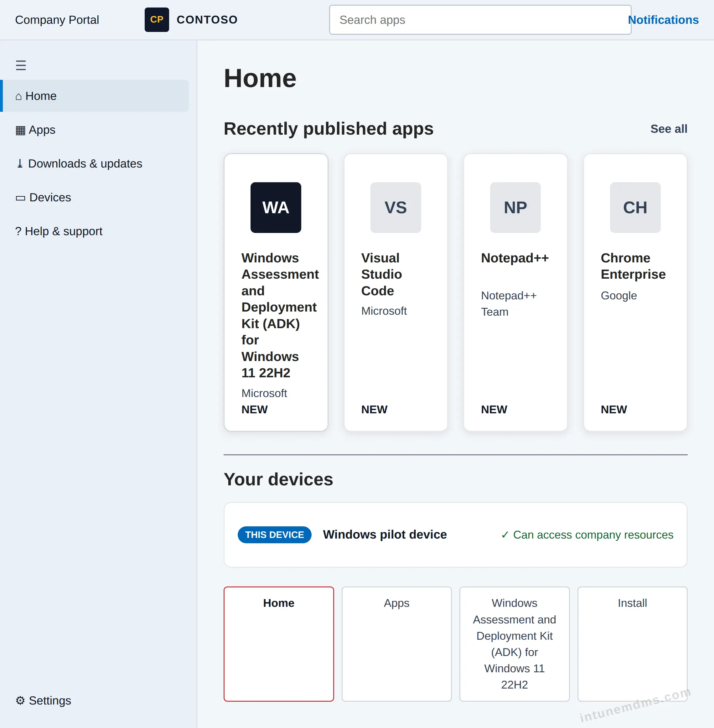
Task: Select the CH Chrome Enterprise icon
Action: [x=635, y=207]
